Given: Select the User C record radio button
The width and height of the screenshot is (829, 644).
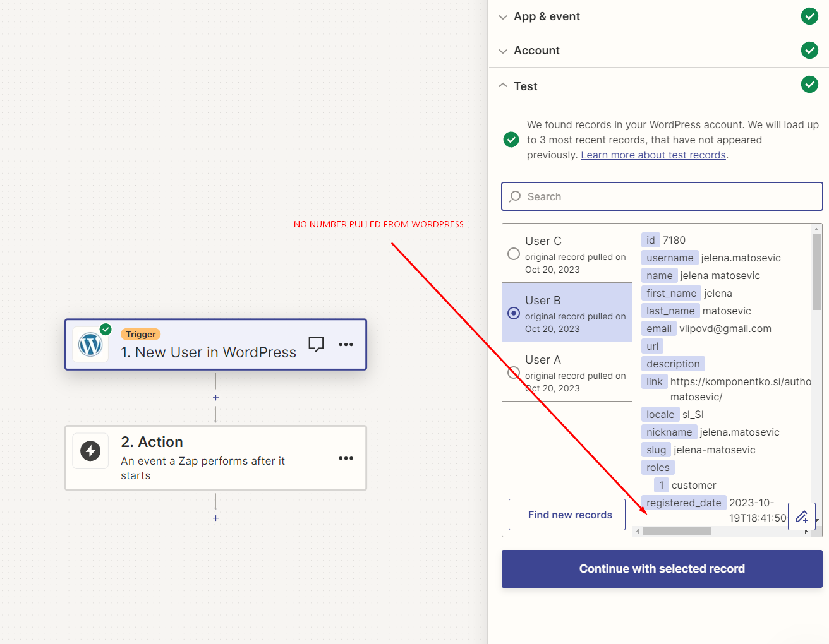Looking at the screenshot, I should (514, 254).
